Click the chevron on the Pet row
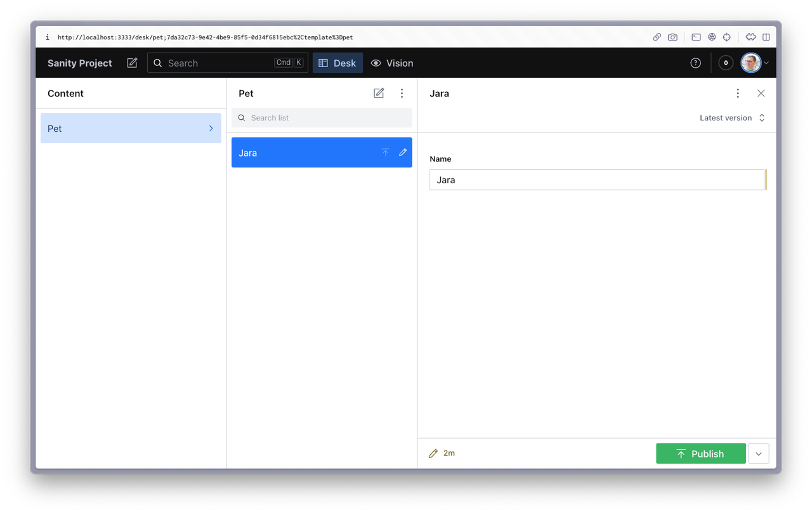812x514 pixels. pos(211,128)
